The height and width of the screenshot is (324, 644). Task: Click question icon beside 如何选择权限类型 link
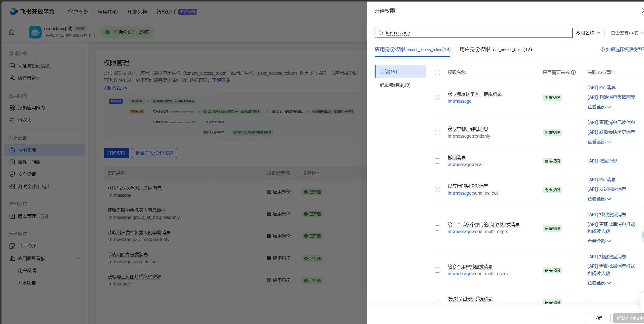point(602,50)
